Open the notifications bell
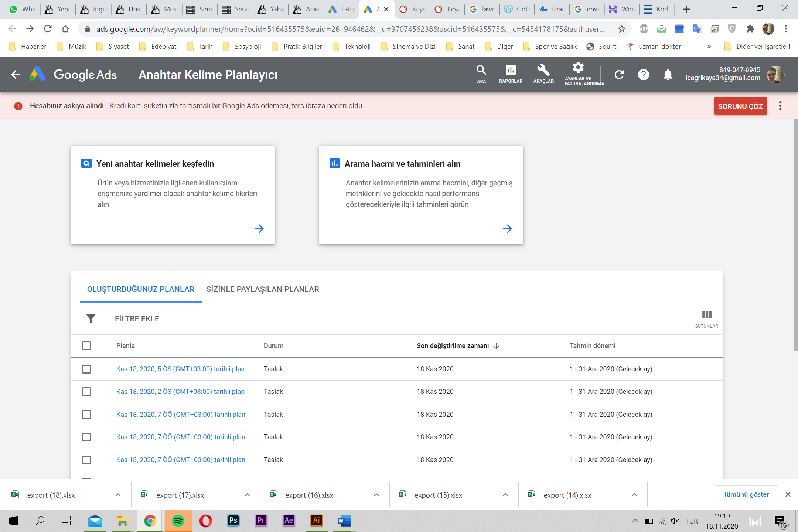This screenshot has height=532, width=798. pyautogui.click(x=668, y=75)
